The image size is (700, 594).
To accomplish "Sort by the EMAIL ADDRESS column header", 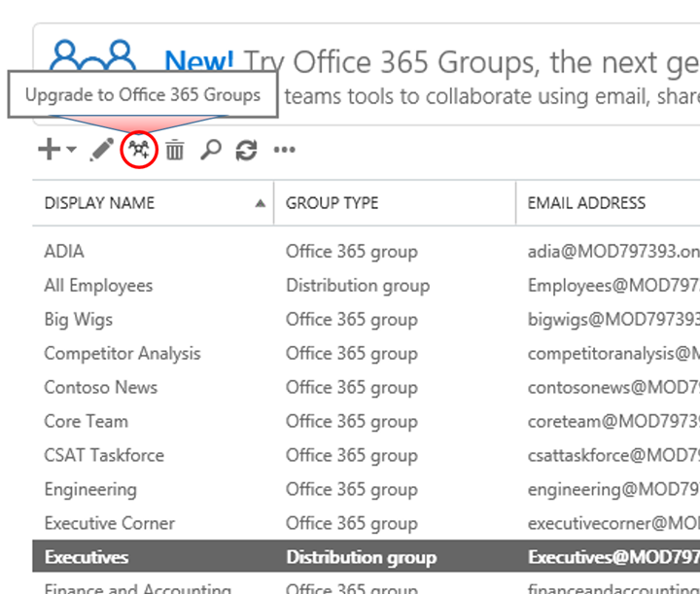I will (x=586, y=203).
